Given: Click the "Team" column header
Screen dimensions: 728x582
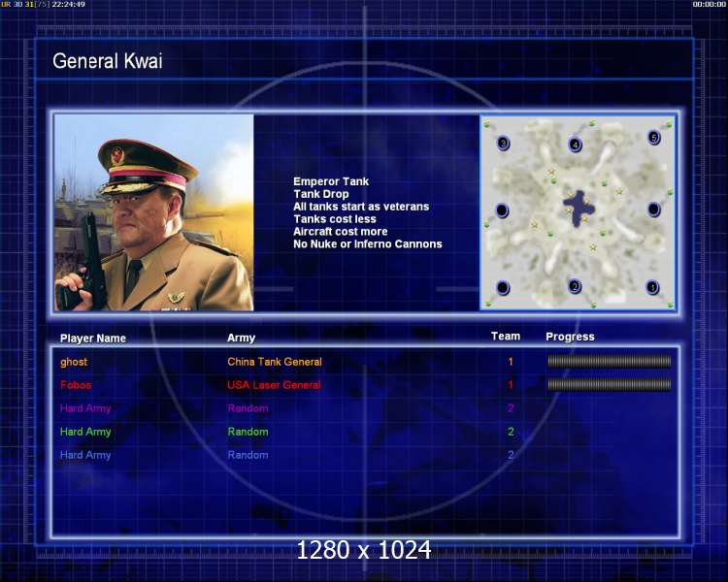Looking at the screenshot, I should click(x=506, y=337).
